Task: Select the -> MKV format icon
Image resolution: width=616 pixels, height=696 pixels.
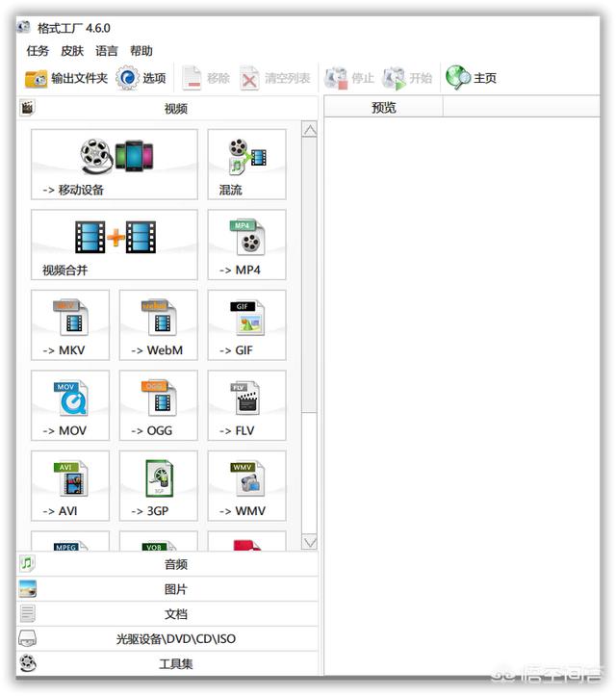Action: 70,324
